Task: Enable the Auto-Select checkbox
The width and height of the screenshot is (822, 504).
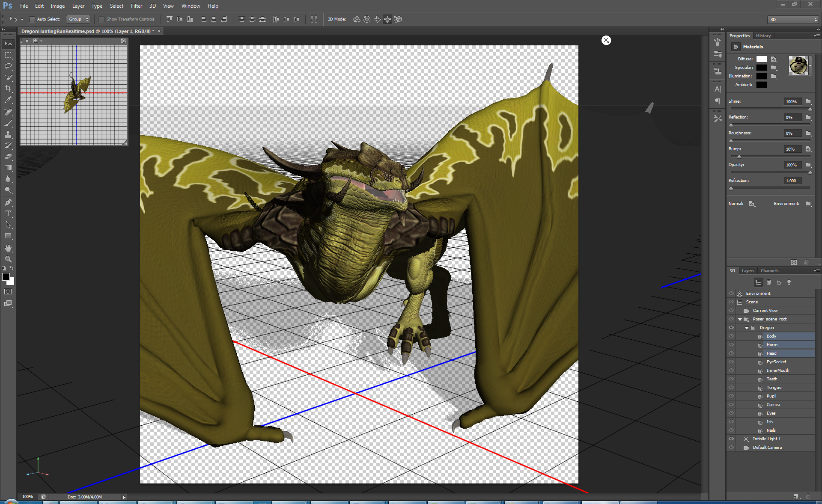Action: (x=32, y=19)
